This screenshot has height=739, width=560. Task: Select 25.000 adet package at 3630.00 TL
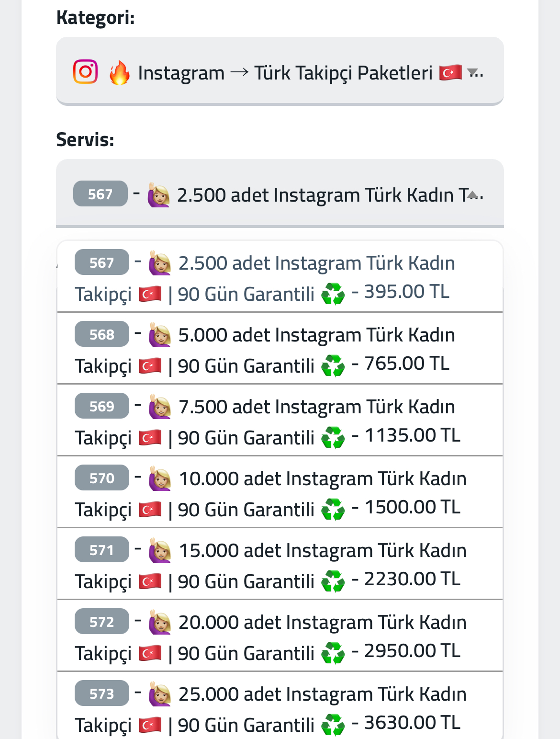[280, 705]
